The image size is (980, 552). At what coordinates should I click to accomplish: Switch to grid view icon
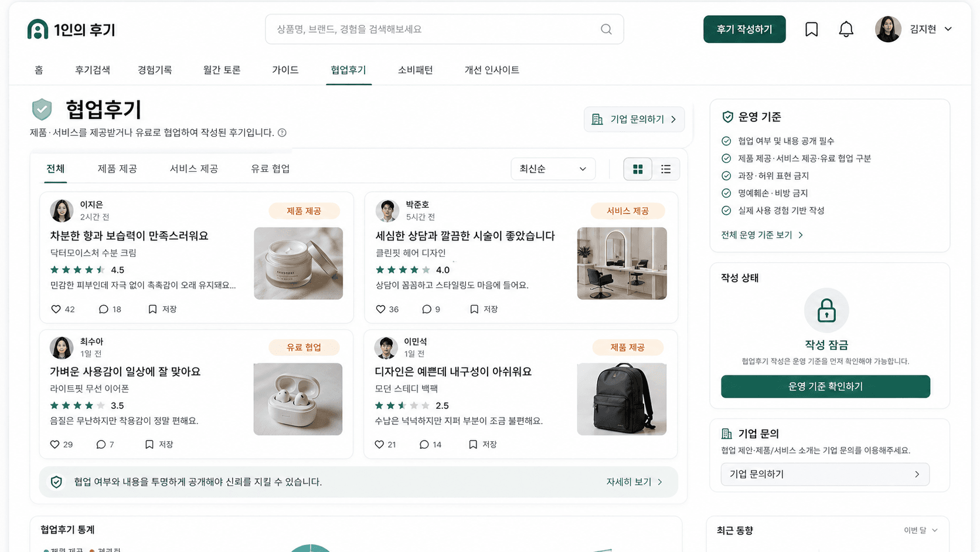pyautogui.click(x=638, y=169)
